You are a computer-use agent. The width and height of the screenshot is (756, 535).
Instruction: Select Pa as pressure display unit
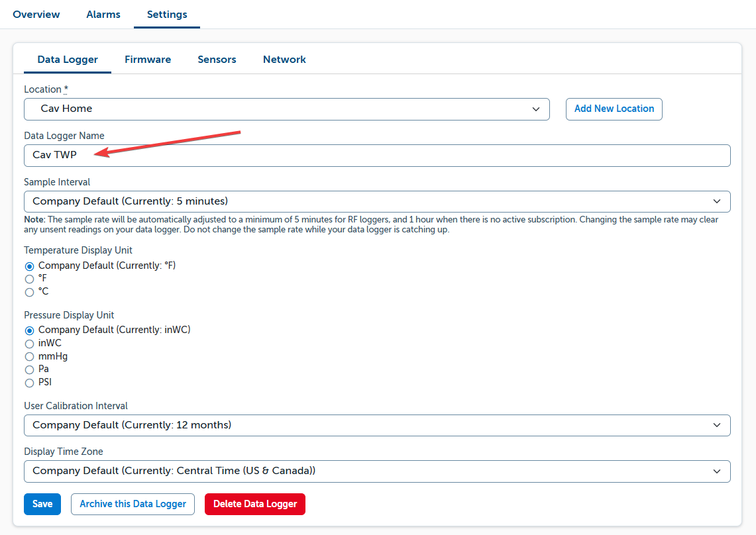[29, 369]
